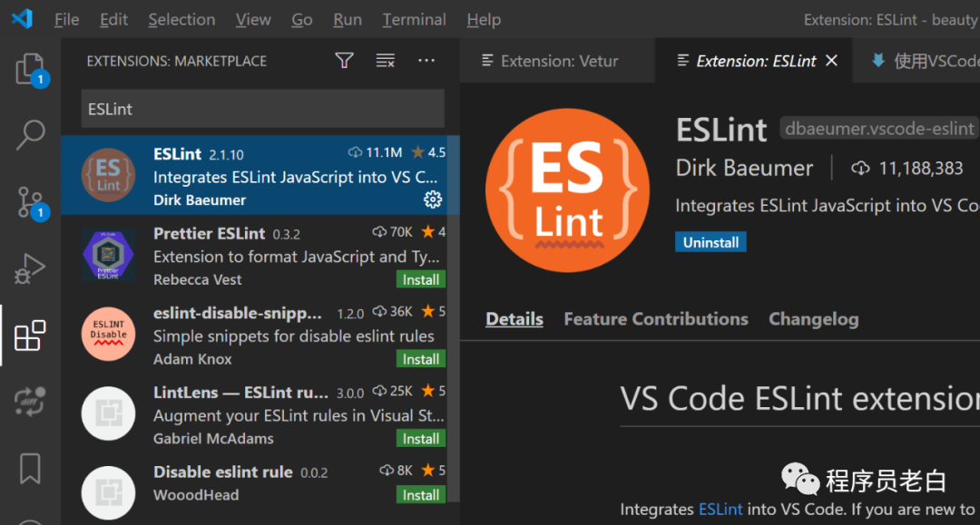Select the Extension: ESLint tab
980x525 pixels.
pyautogui.click(x=755, y=61)
